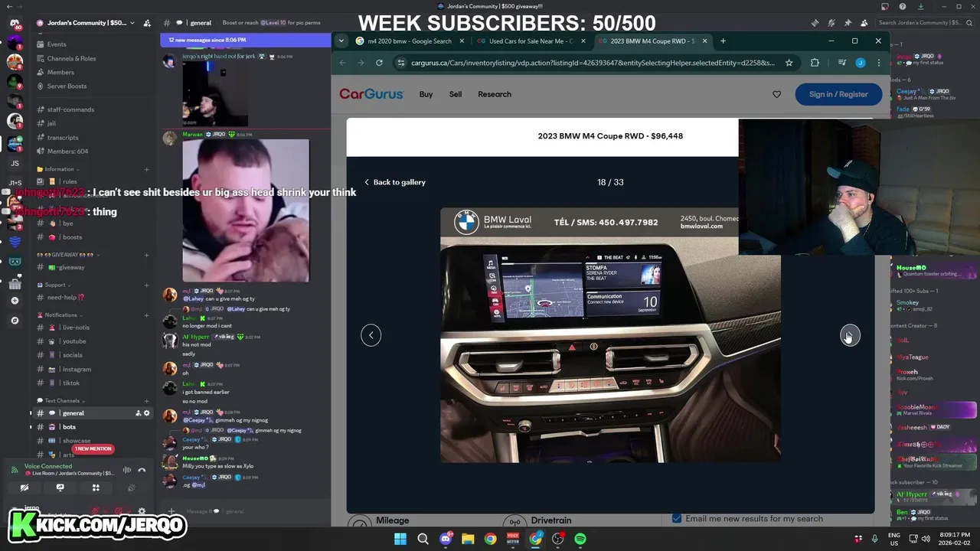
Task: Click the Sign in / Register button
Action: click(838, 94)
